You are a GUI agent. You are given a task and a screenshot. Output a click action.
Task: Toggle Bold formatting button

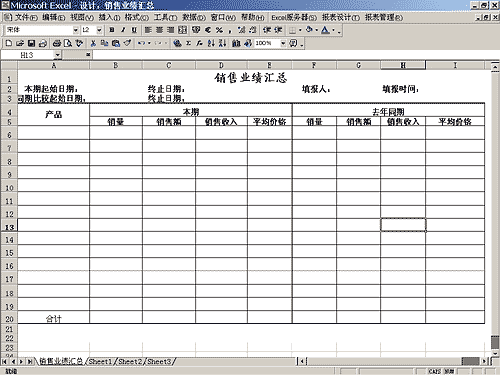[112, 30]
